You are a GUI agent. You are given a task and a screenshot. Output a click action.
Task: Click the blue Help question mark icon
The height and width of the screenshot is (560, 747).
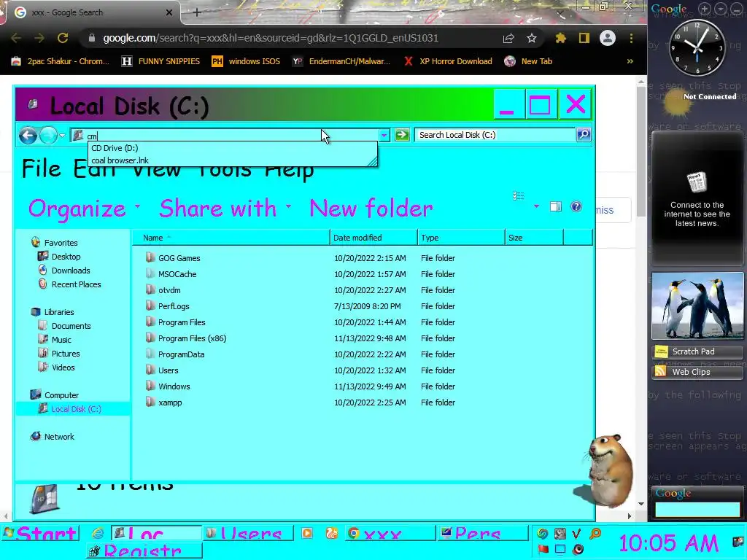[576, 206]
